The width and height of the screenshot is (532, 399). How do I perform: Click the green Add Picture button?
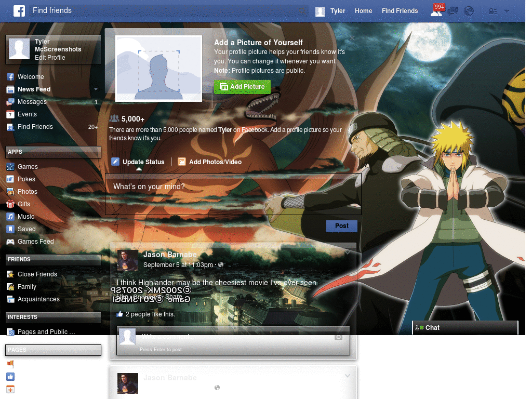point(242,87)
